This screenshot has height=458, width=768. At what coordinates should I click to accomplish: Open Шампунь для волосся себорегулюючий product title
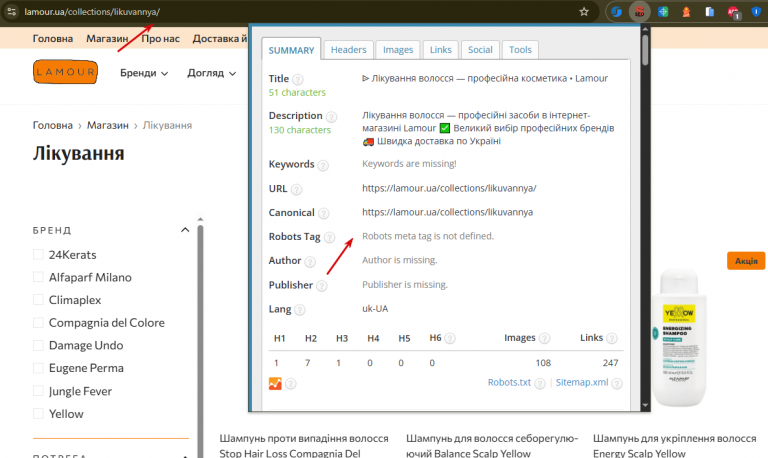coord(492,446)
